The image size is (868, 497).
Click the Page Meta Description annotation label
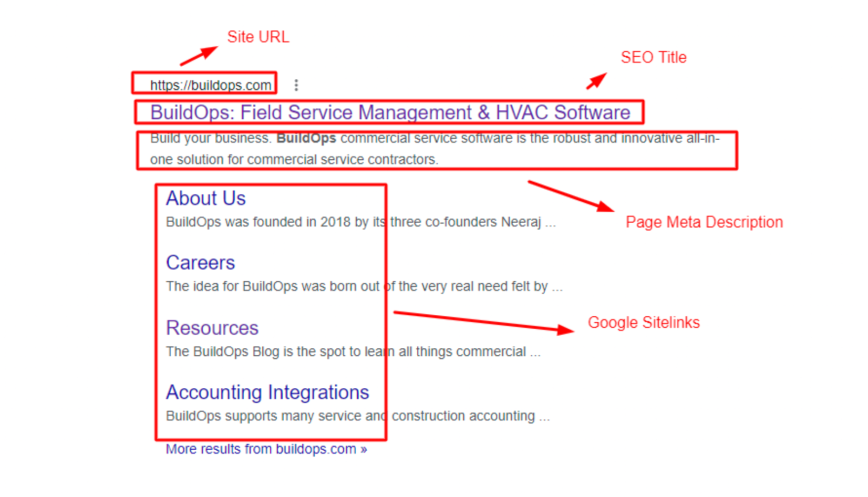(x=704, y=222)
